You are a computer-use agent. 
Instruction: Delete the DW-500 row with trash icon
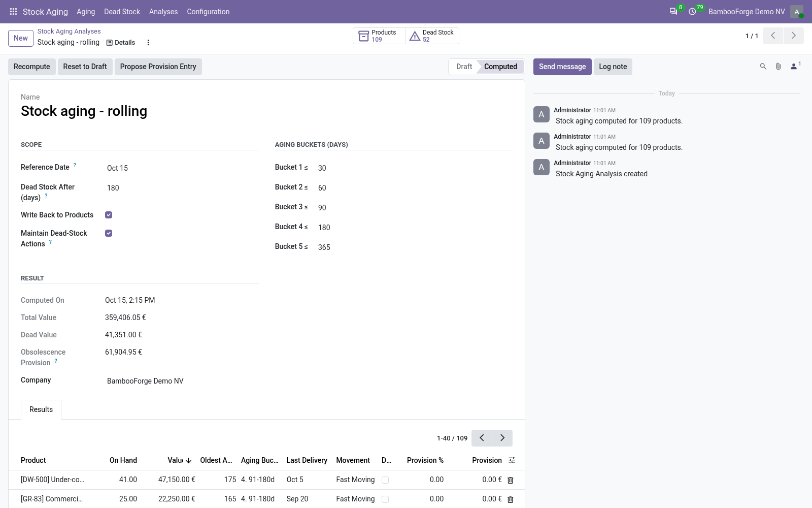tap(511, 480)
